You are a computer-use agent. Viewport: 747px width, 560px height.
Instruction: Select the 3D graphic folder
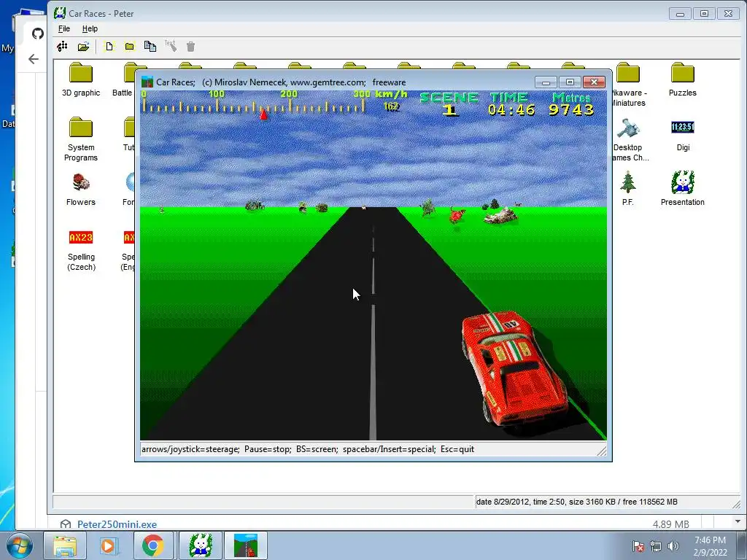[81, 79]
